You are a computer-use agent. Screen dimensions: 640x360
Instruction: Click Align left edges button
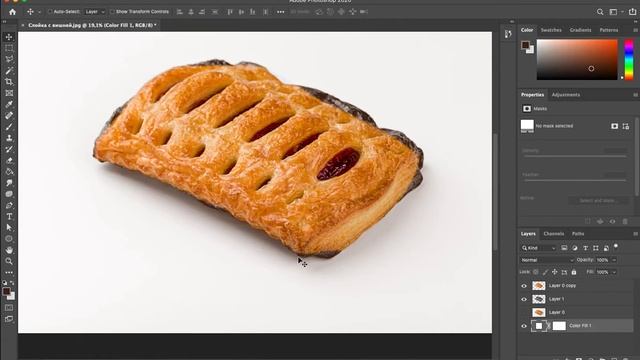pos(180,12)
